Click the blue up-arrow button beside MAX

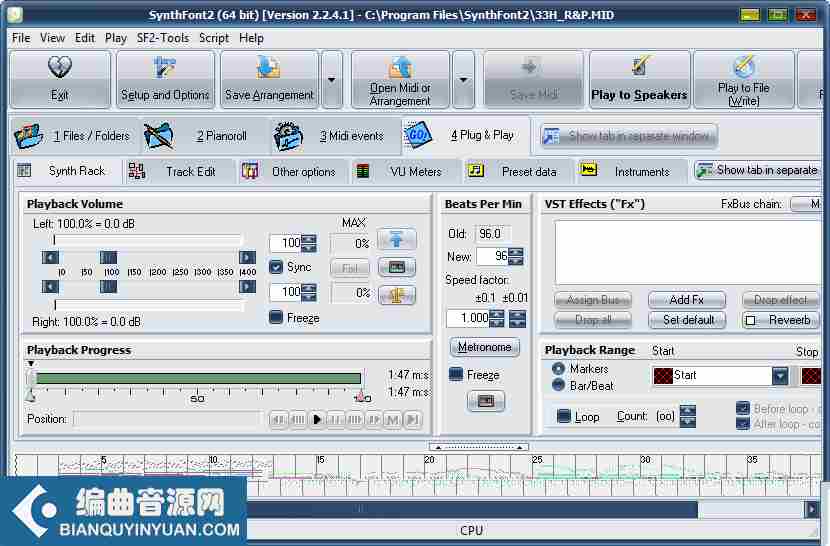(x=396, y=240)
